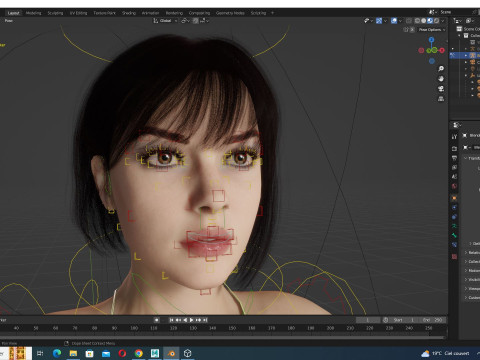Image resolution: width=480 pixels, height=360 pixels.
Task: Add a new workspace with plus button
Action: click(272, 13)
